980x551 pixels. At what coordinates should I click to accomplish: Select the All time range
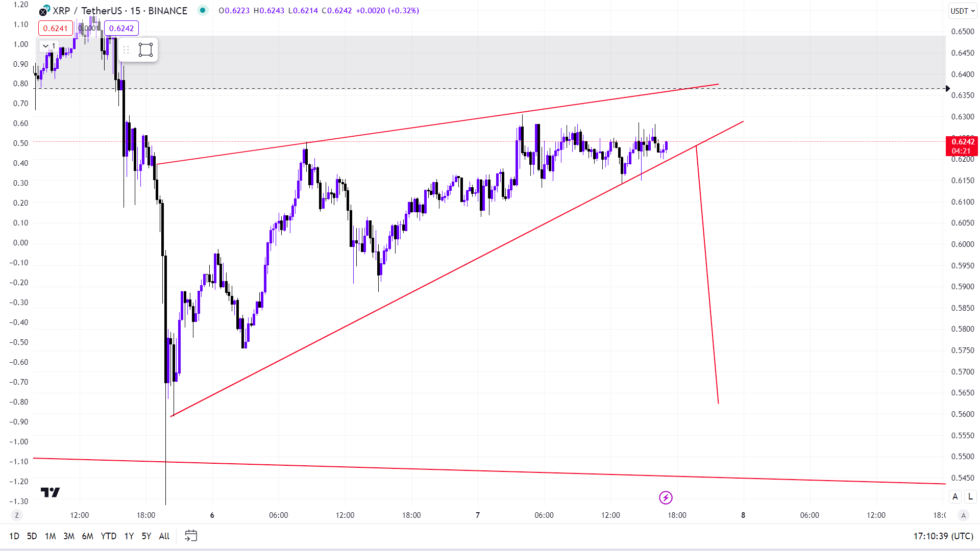coord(164,536)
